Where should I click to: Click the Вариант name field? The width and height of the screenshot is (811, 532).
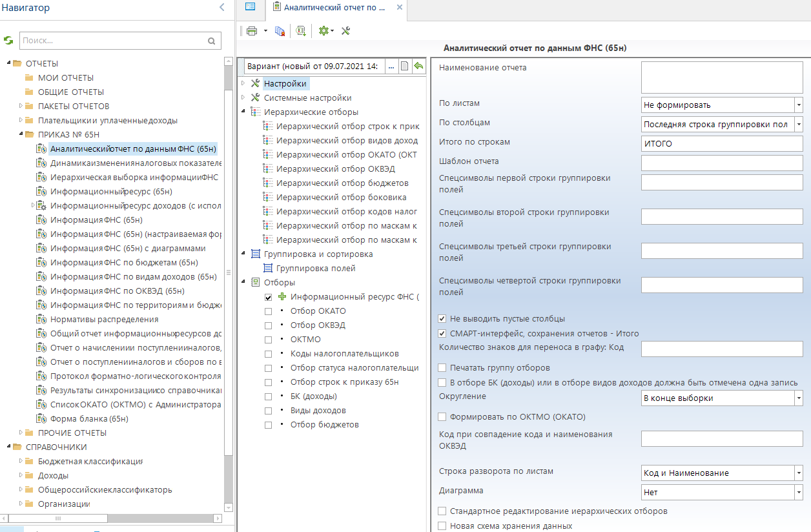pos(315,66)
